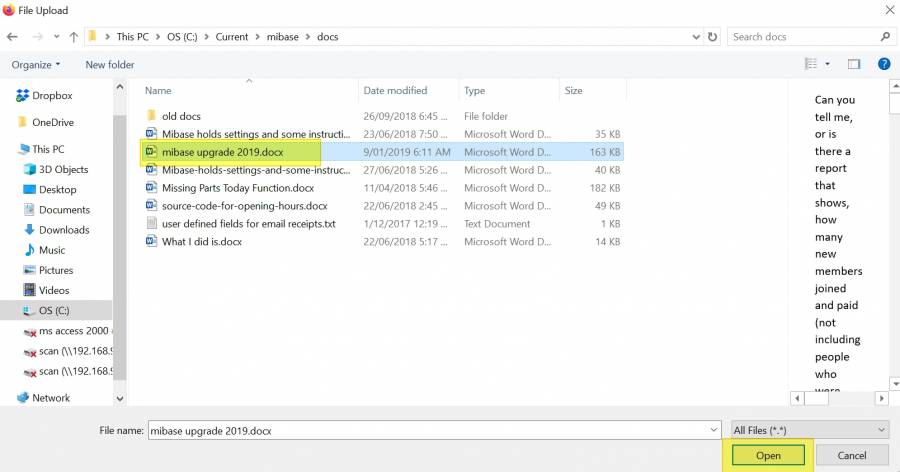Open the Dropbox folder in sidebar
Image resolution: width=900 pixels, height=472 pixels.
[51, 96]
